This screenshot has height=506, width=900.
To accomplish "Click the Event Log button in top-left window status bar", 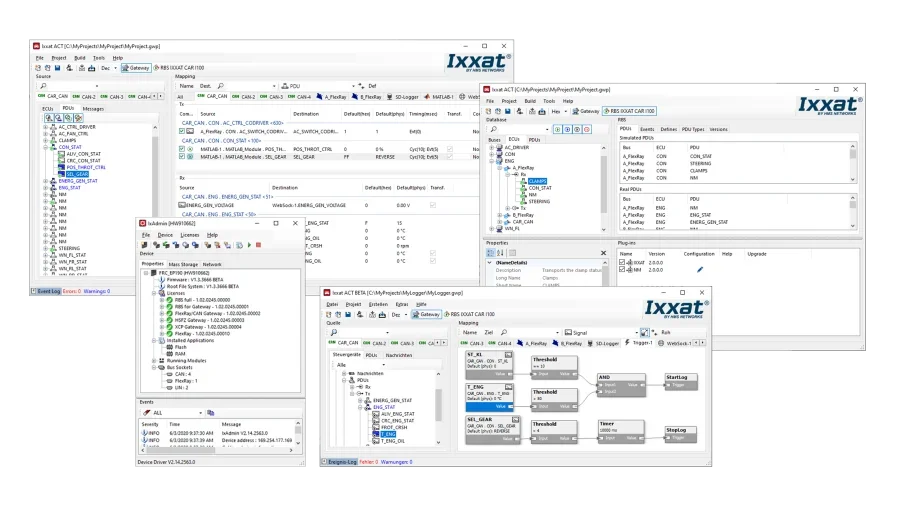I will 46,291.
